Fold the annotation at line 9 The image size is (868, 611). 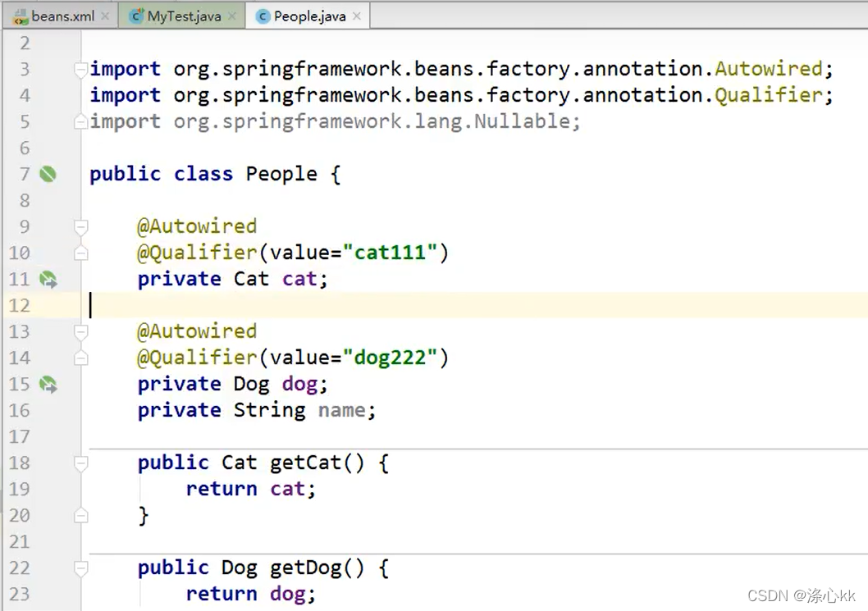point(81,227)
